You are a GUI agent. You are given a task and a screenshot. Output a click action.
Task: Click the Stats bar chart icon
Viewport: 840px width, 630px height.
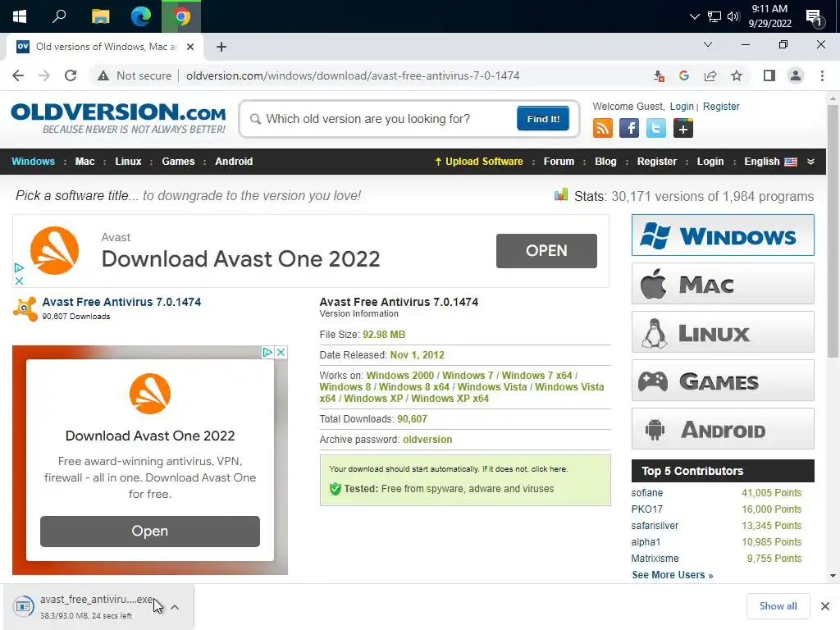click(561, 195)
